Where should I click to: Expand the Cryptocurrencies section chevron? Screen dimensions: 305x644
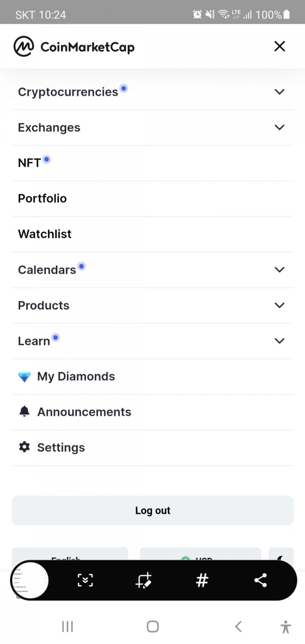[x=279, y=92]
